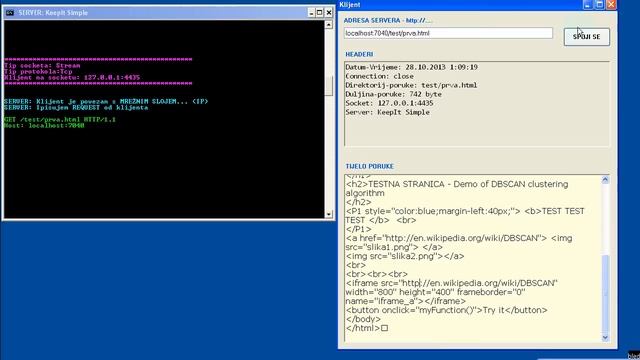Close the SERVER KeepIt Simple console window
The width and height of the screenshot is (640, 360).
pyautogui.click(x=329, y=13)
